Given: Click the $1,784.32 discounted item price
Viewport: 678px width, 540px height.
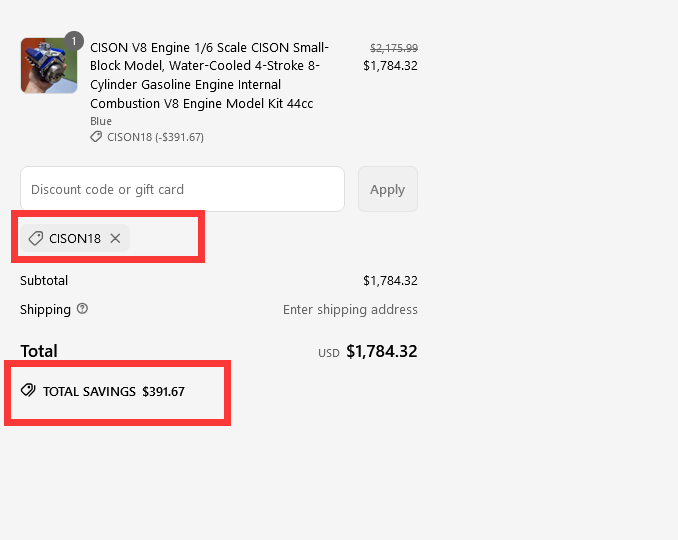Looking at the screenshot, I should tap(390, 66).
